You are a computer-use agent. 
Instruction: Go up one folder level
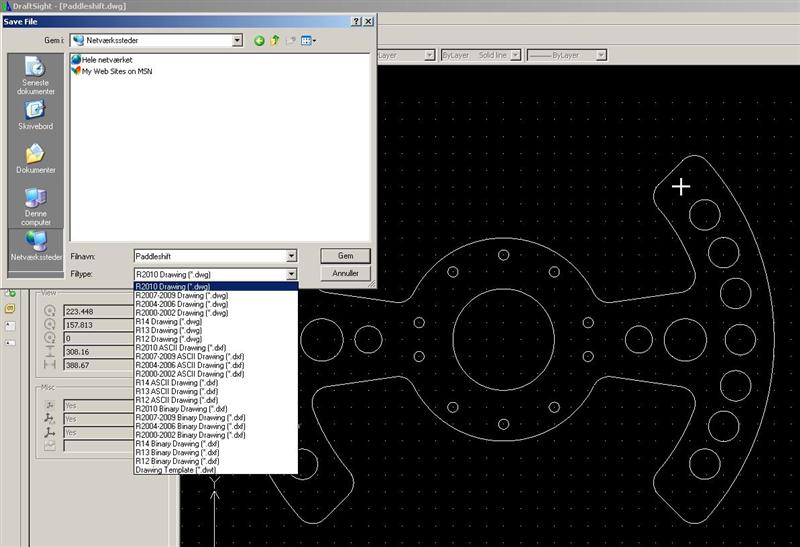pos(274,41)
